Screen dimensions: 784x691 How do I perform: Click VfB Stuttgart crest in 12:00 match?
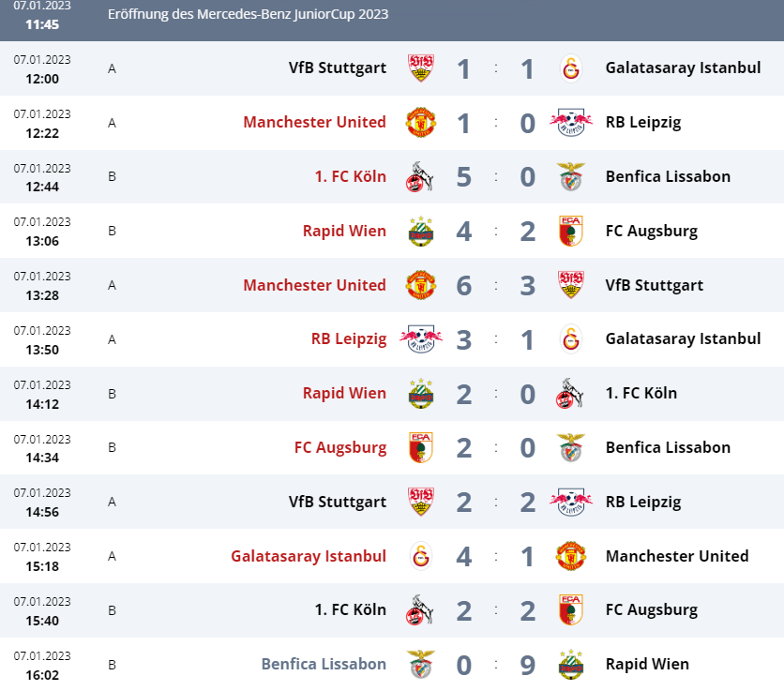420,68
